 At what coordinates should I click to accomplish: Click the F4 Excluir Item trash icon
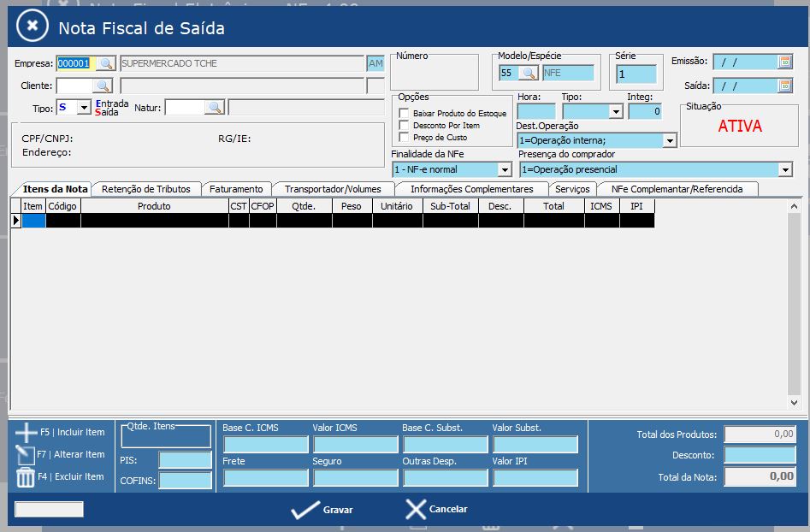coord(26,477)
